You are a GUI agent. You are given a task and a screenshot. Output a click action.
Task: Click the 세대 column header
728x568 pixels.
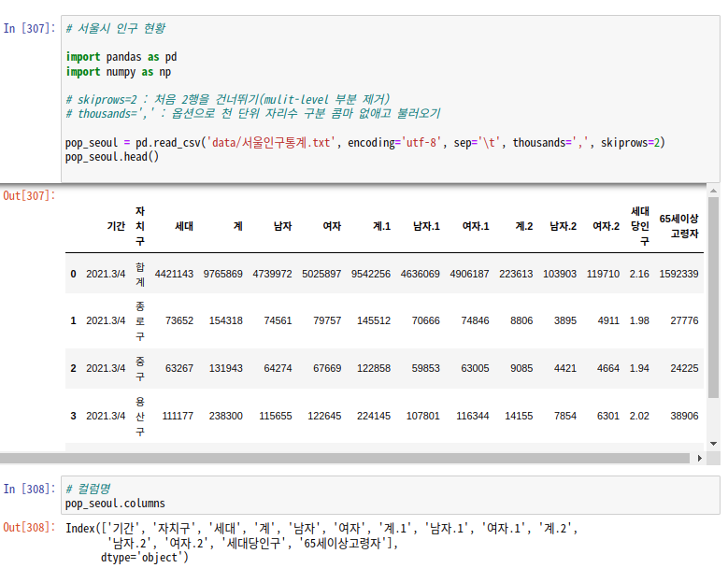[x=184, y=226]
